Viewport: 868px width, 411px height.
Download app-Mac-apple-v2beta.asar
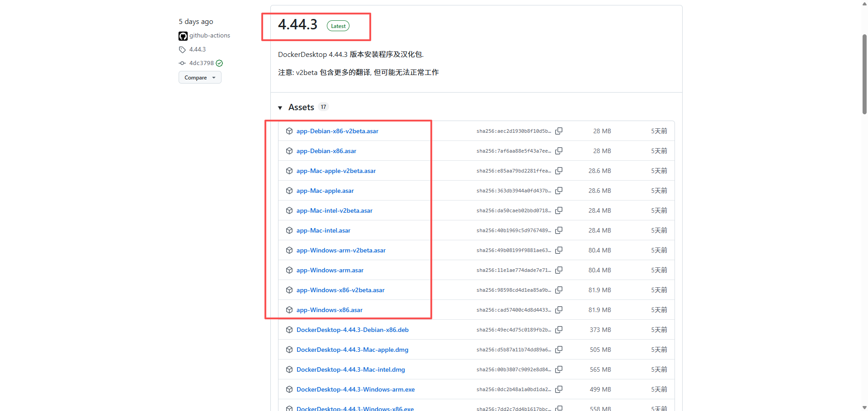coord(336,171)
